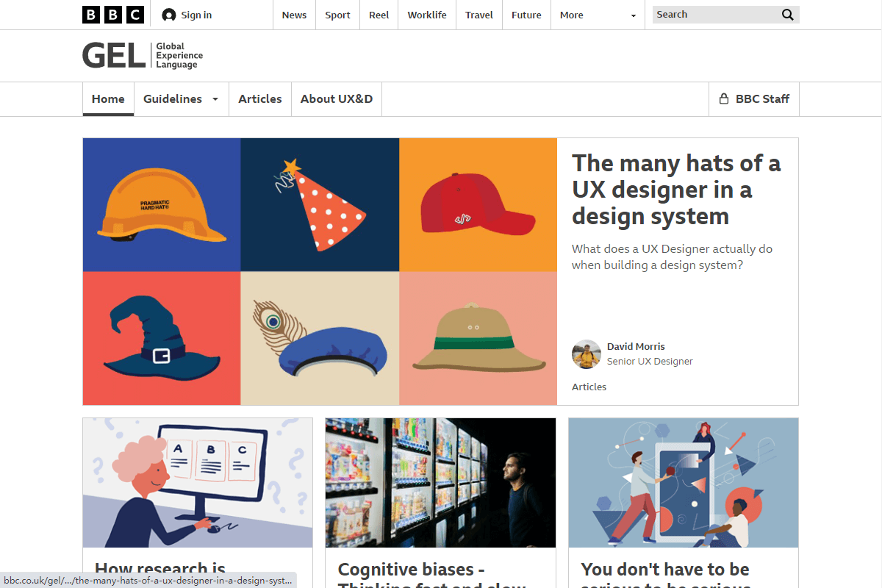
Task: Expand the Guidelines dropdown arrow
Action: pyautogui.click(x=215, y=99)
